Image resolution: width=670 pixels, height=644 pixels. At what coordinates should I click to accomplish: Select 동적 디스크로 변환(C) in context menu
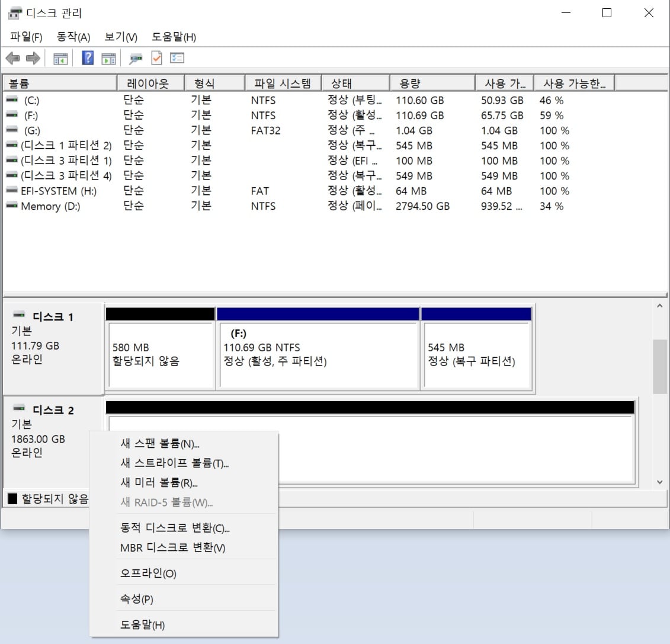point(184,528)
